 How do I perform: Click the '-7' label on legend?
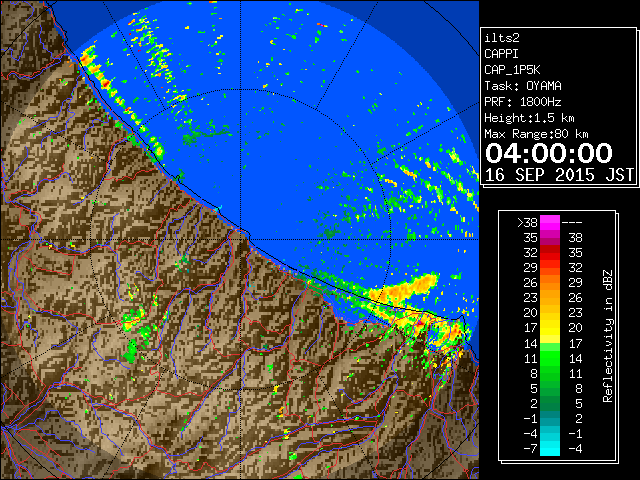coord(530,449)
